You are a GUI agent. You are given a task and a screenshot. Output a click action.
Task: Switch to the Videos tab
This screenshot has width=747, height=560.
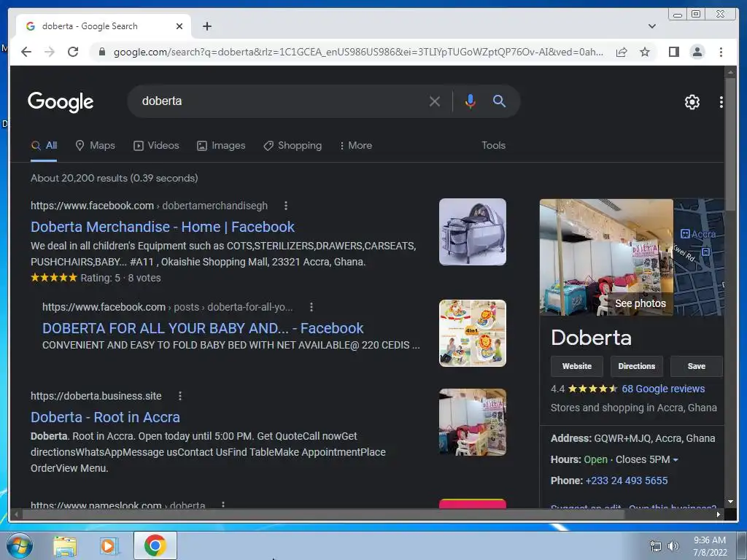156,145
